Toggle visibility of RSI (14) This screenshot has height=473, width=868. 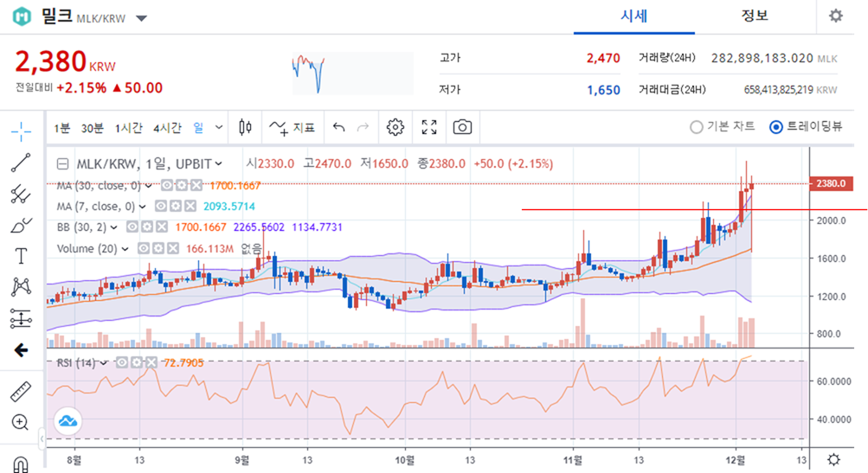coord(122,362)
